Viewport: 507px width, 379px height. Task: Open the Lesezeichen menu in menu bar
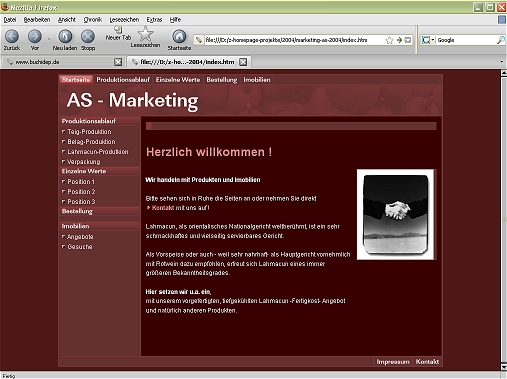124,20
